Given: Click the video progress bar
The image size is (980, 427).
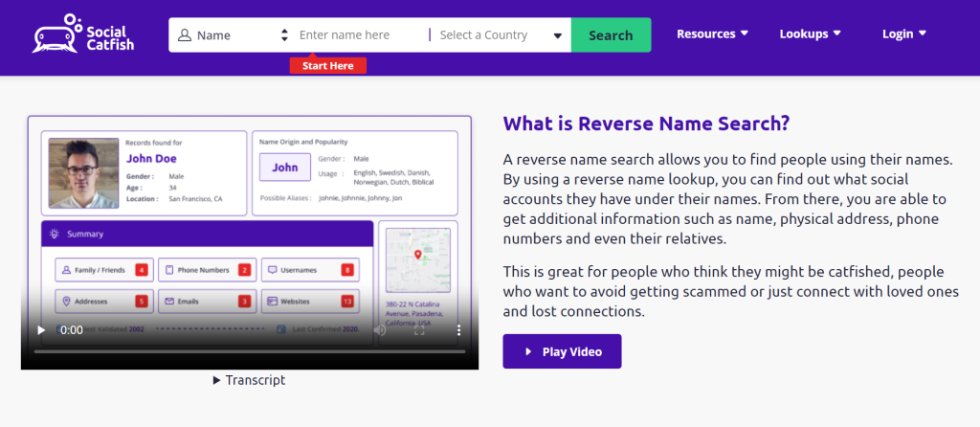Looking at the screenshot, I should point(250,352).
